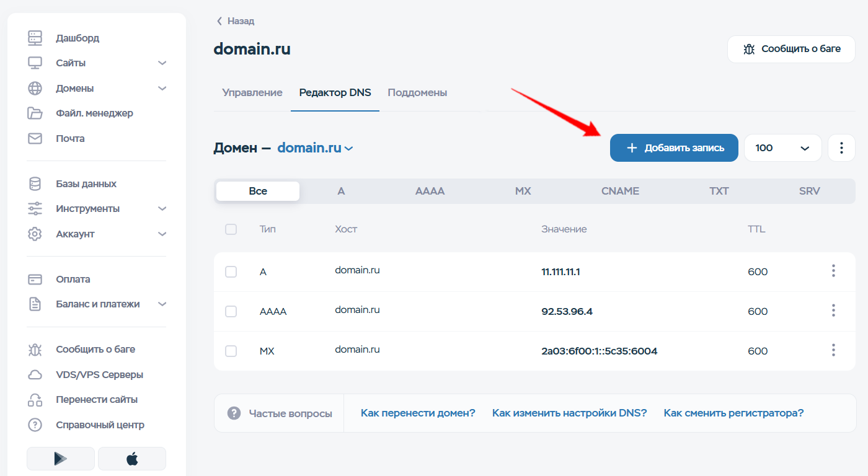
Task: Click the Databases cylinder icon
Action: pyautogui.click(x=35, y=184)
